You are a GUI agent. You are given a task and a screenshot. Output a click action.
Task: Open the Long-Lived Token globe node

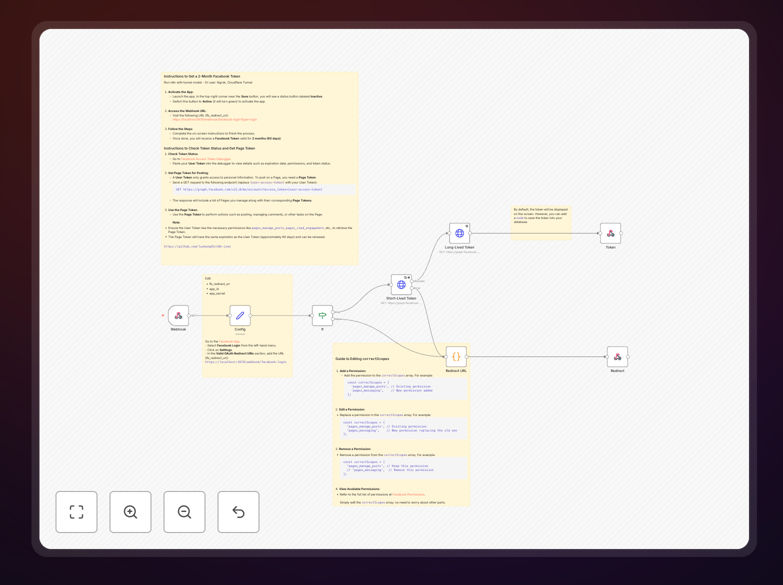pos(459,233)
